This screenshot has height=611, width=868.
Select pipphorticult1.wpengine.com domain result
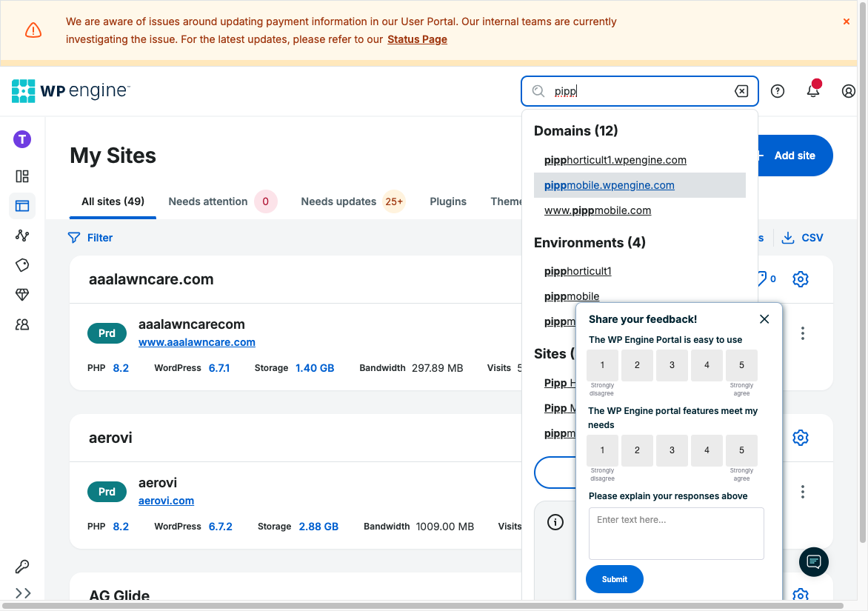tap(615, 160)
